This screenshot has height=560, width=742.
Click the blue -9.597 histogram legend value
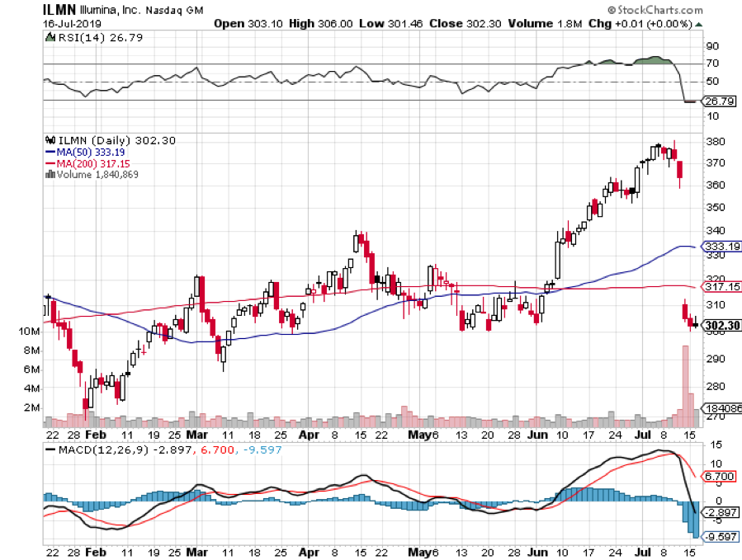tap(262, 449)
